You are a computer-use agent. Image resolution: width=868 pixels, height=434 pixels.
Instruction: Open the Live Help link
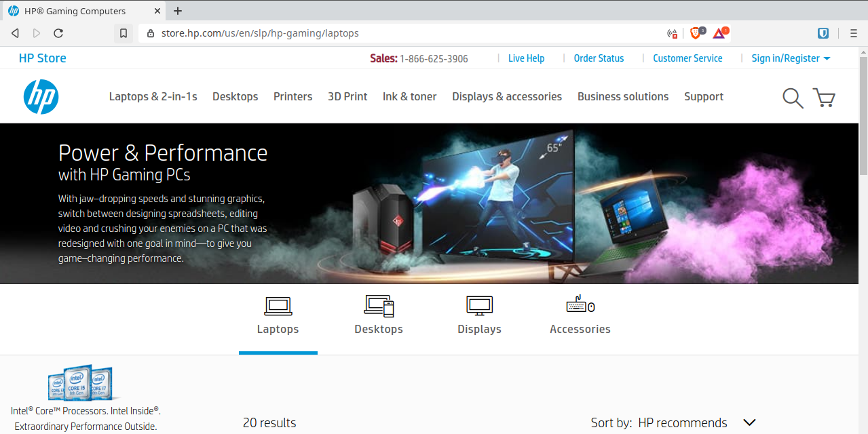click(527, 58)
